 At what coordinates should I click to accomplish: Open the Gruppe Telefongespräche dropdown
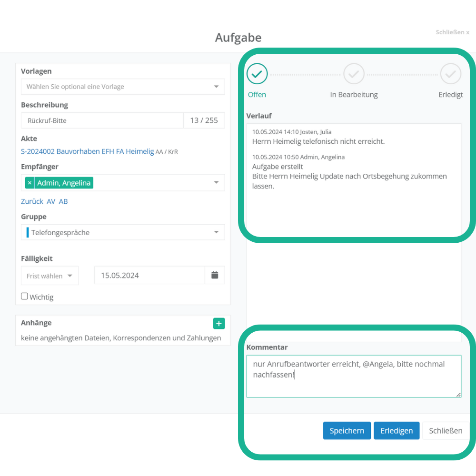[123, 232]
